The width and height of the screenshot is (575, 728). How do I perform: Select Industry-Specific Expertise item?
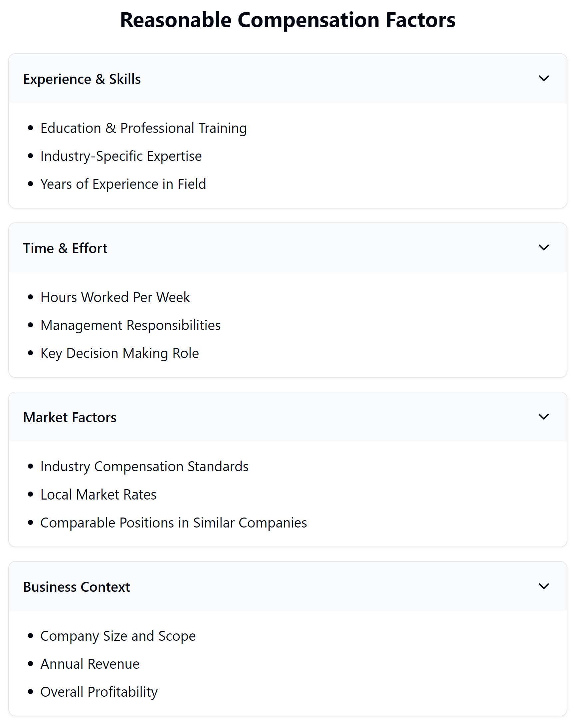coord(121,156)
